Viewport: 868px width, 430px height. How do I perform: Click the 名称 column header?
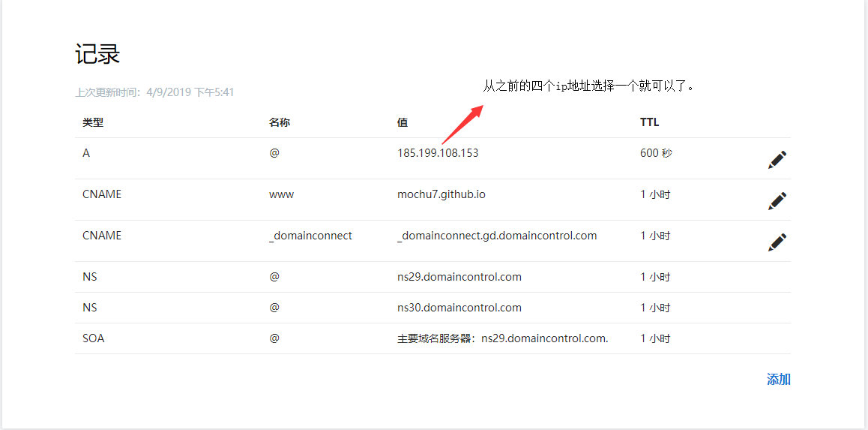280,122
